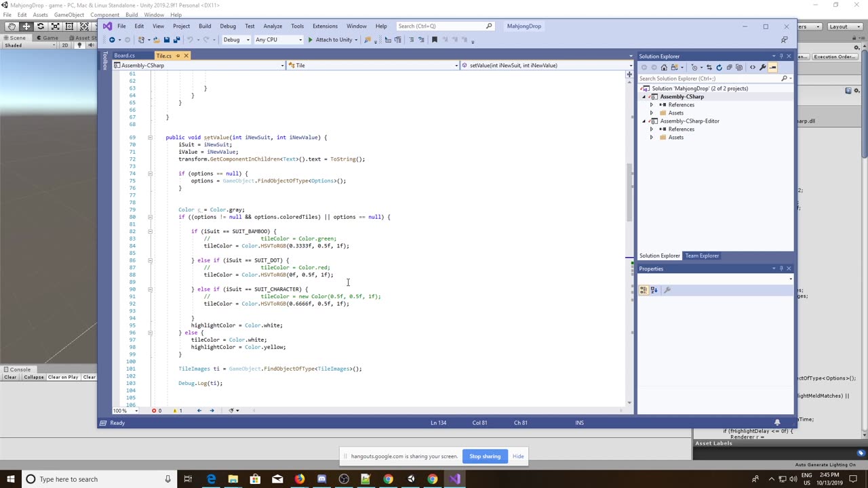Open the Analyze menu
This screenshot has height=488, width=868.
(x=273, y=26)
